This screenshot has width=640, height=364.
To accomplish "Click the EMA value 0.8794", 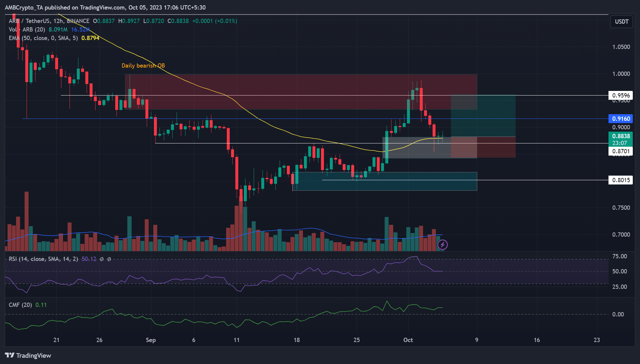I will [90, 38].
